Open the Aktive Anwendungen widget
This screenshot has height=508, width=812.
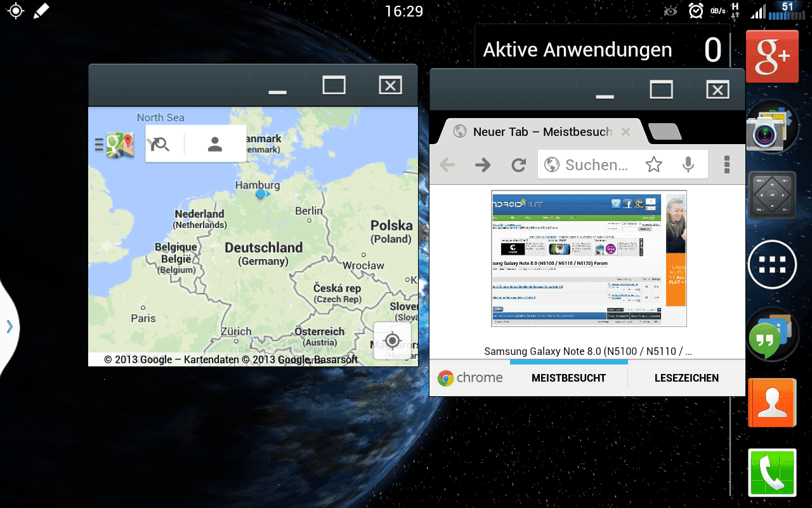click(x=602, y=50)
